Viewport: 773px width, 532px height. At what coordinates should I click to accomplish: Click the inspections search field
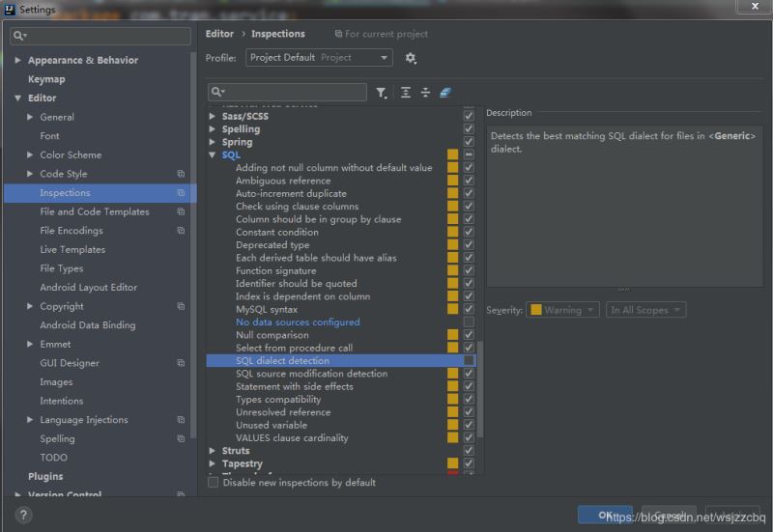pyautogui.click(x=287, y=93)
